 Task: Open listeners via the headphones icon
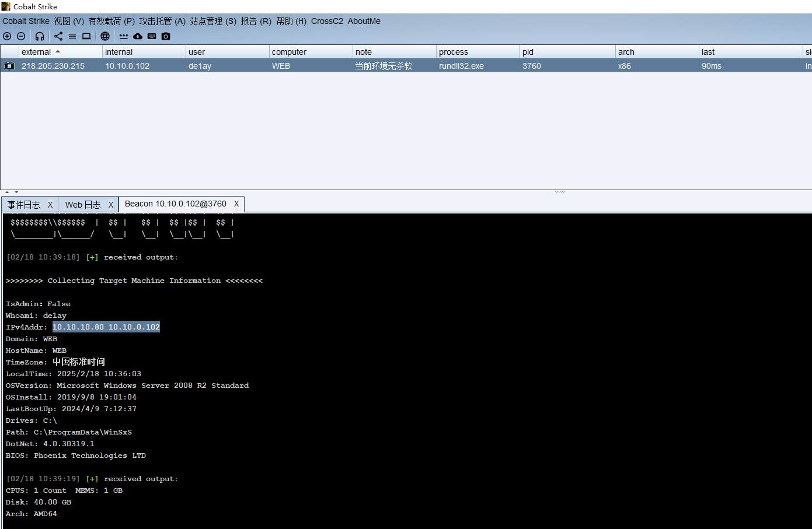40,36
